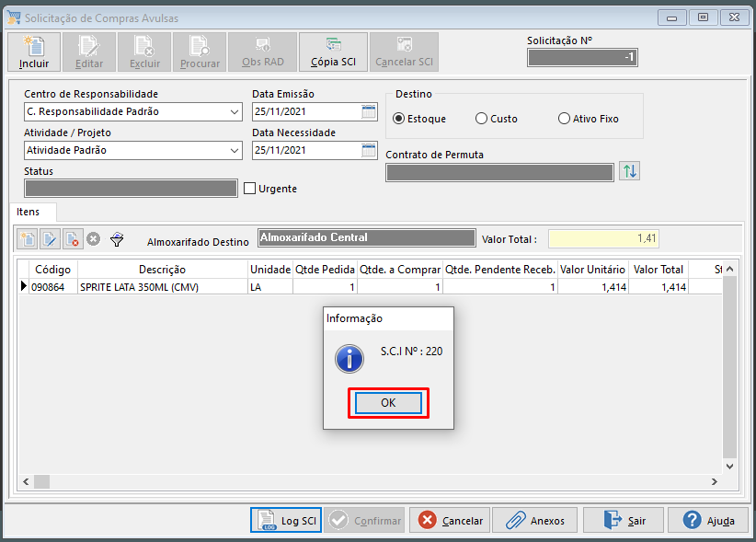Expand the Centro de Responsabilidade dropdown

[x=235, y=112]
